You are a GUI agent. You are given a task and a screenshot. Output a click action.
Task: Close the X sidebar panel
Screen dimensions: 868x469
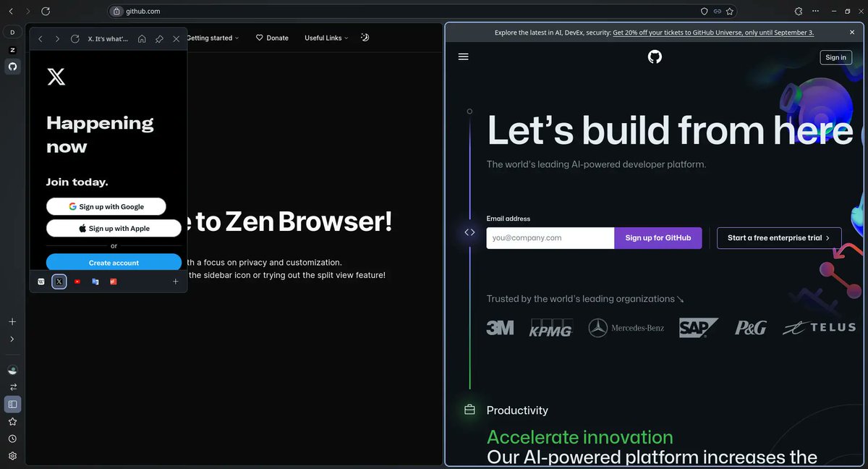(176, 39)
